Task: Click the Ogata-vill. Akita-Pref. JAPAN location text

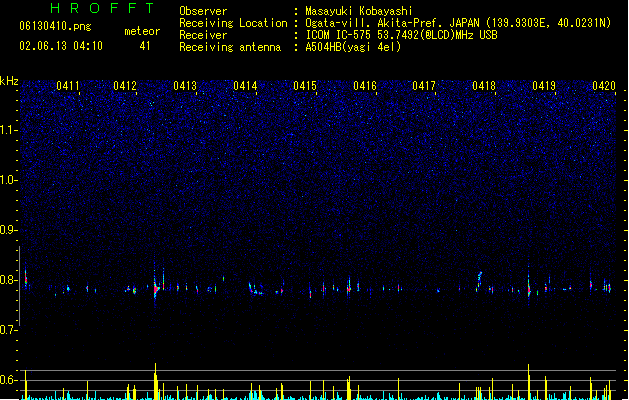Action: point(458,23)
